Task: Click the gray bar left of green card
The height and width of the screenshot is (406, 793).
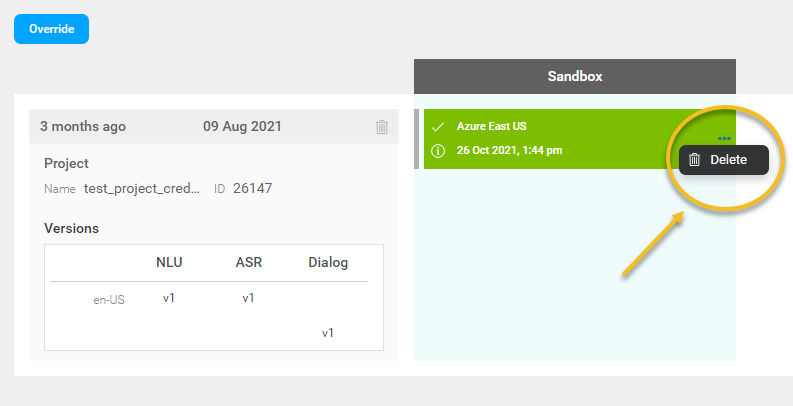Action: click(417, 139)
